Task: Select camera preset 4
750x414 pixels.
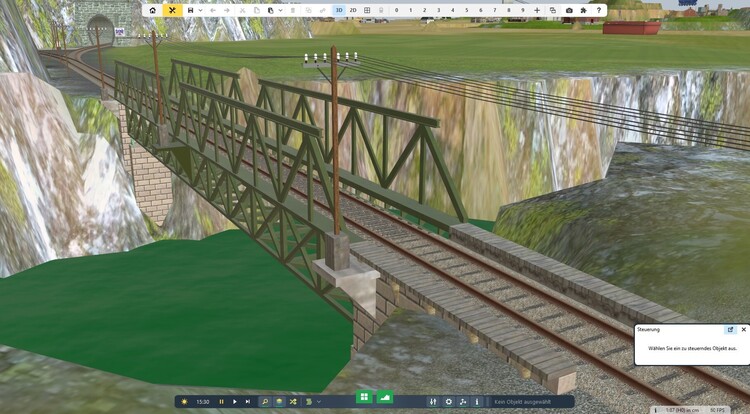Action: click(452, 10)
